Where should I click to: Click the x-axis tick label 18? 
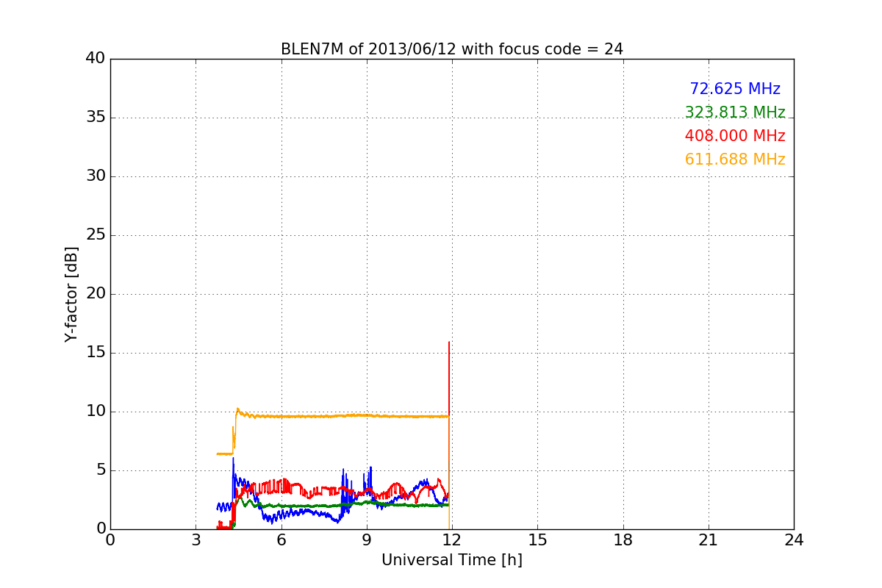pyautogui.click(x=623, y=539)
